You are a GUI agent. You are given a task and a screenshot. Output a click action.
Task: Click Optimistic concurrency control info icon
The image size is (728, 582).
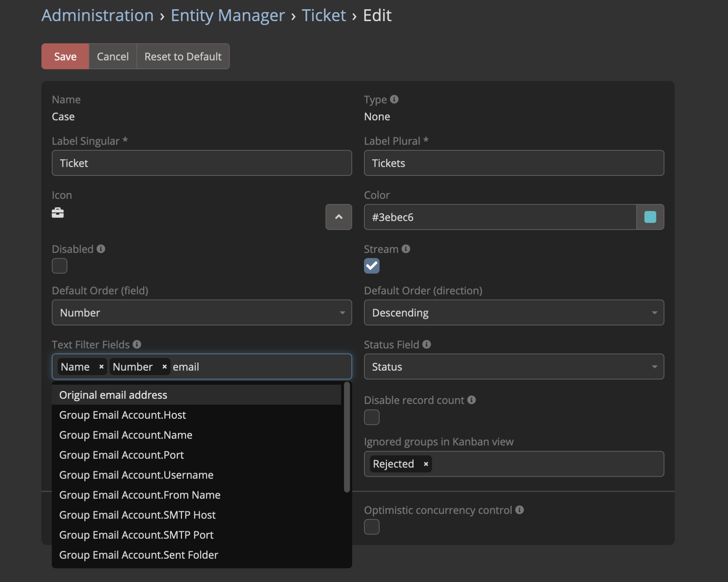(520, 510)
